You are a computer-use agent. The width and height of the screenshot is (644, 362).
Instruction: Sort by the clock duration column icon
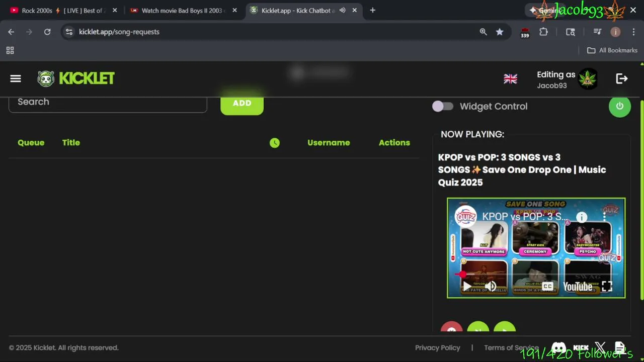click(x=274, y=143)
